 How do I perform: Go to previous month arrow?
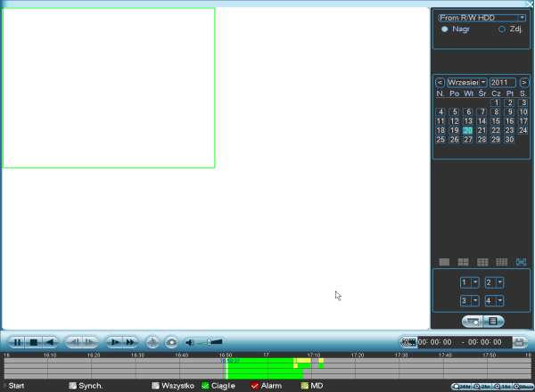(440, 83)
